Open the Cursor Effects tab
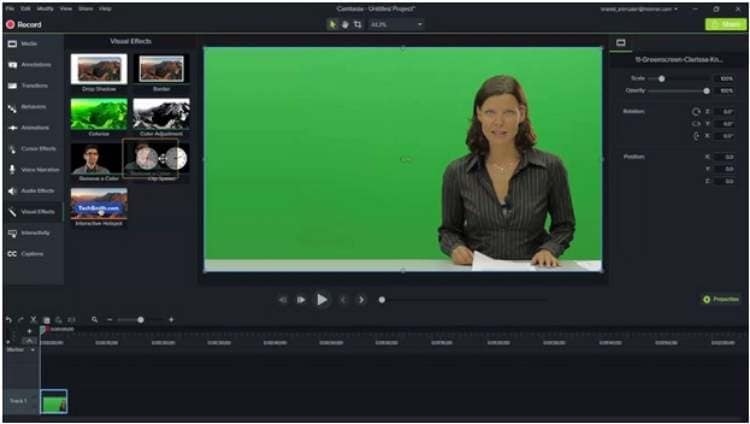The width and height of the screenshot is (750, 424). pyautogui.click(x=33, y=149)
